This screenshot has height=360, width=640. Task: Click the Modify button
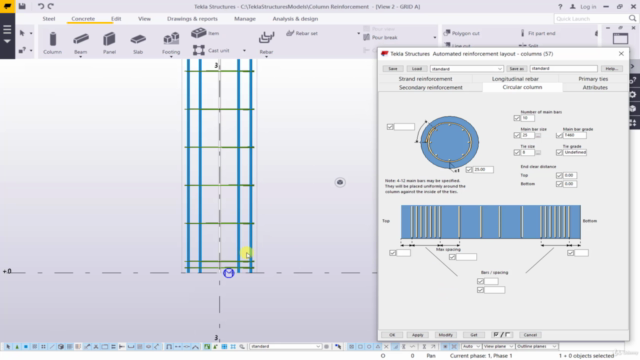coord(445,335)
